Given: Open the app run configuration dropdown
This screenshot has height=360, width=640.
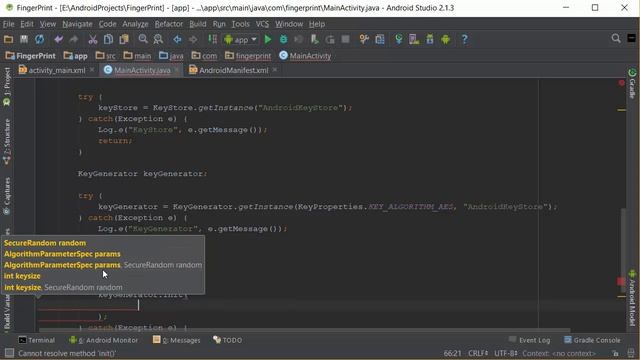Looking at the screenshot, I should point(241,39).
